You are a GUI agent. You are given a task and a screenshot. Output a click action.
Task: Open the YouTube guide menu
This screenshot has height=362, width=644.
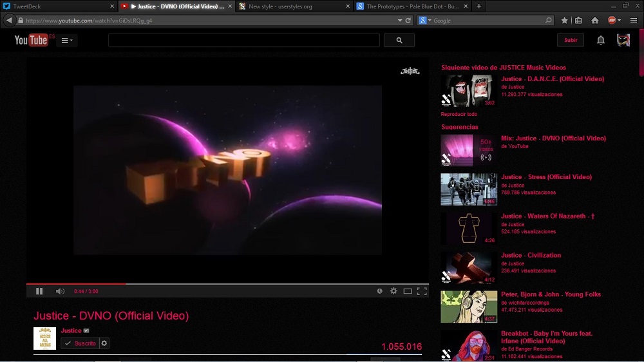click(x=67, y=41)
